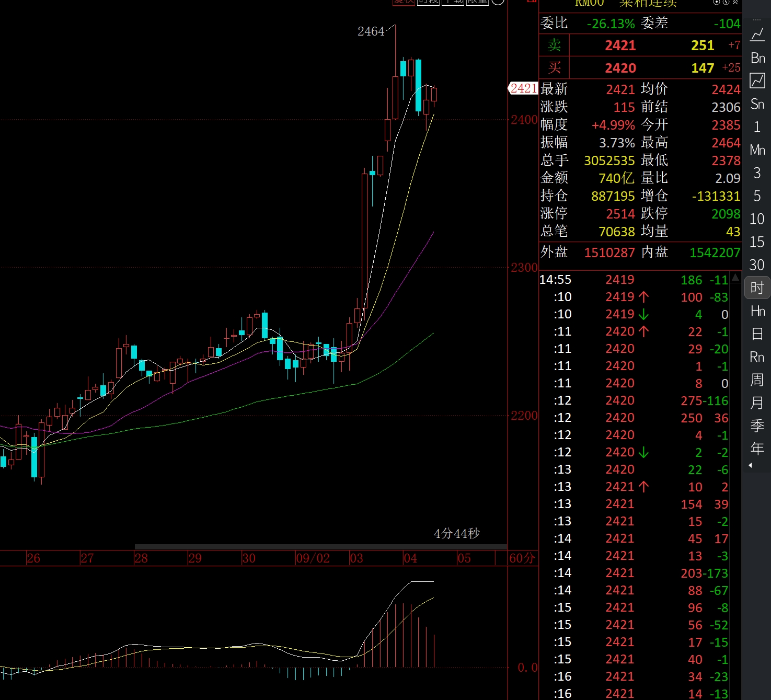Click the tick list scroll-up arrow
Viewport: 771px width, 700px height.
tap(735, 277)
